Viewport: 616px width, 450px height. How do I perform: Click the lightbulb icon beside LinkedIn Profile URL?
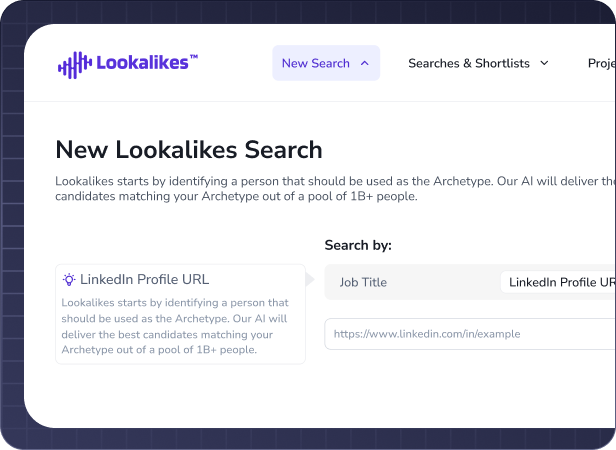[69, 279]
